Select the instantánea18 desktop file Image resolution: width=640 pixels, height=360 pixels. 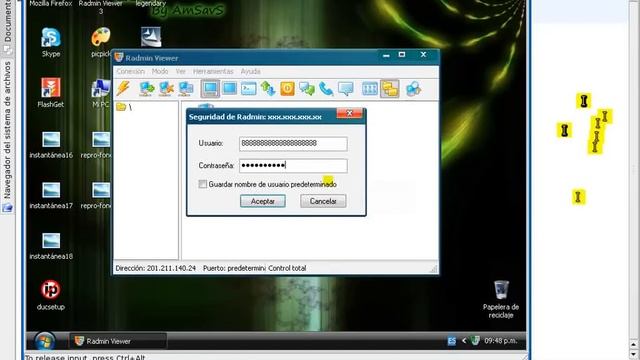(51, 245)
